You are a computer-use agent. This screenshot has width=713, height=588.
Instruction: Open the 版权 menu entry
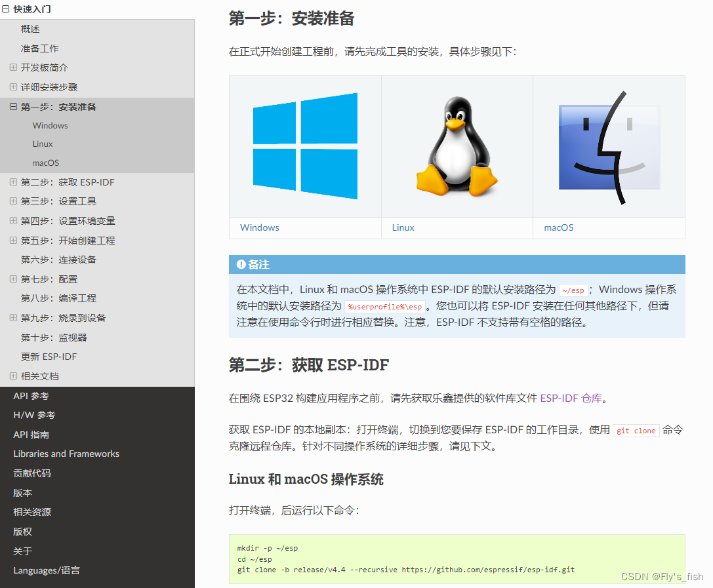tap(23, 532)
